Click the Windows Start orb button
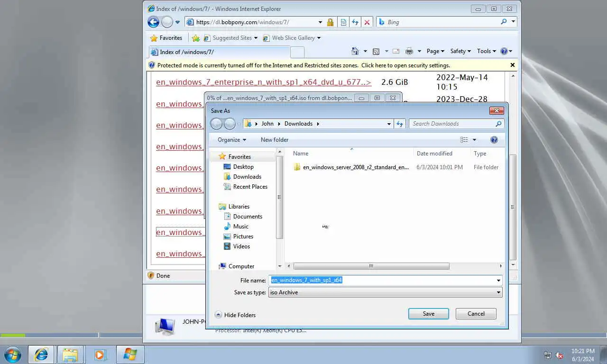The width and height of the screenshot is (607, 364). point(12,355)
